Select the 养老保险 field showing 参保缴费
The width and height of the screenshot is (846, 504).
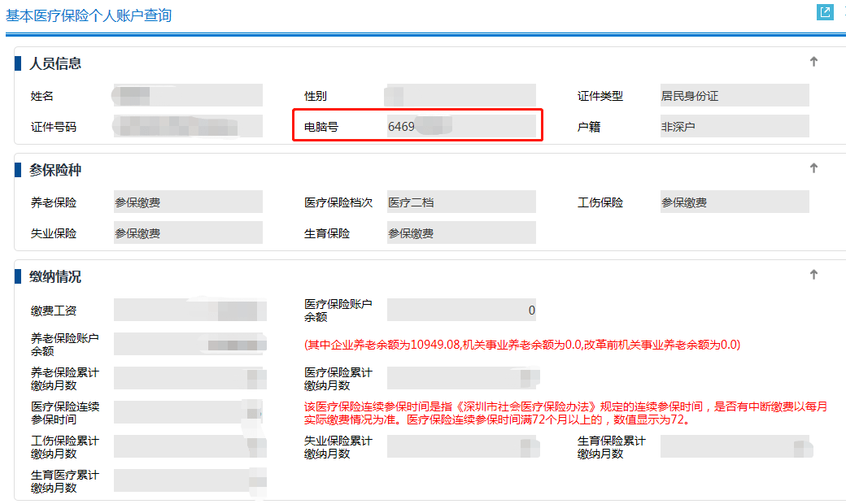pyautogui.click(x=187, y=201)
